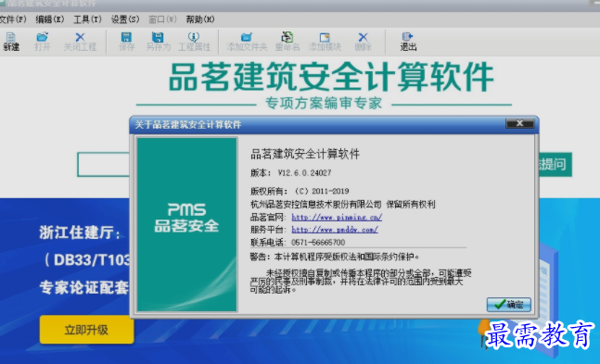The image size is (600, 364).
Task: Focus the search input box behind dialog
Action: [x=104, y=165]
